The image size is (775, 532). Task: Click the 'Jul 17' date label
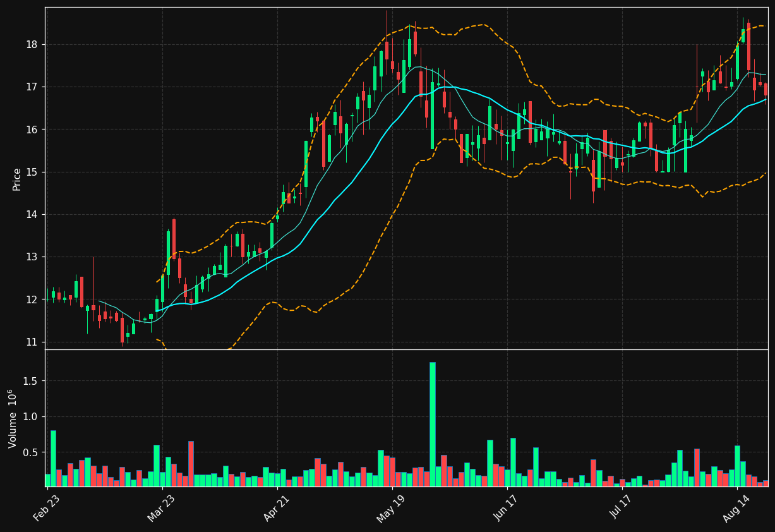pos(621,507)
